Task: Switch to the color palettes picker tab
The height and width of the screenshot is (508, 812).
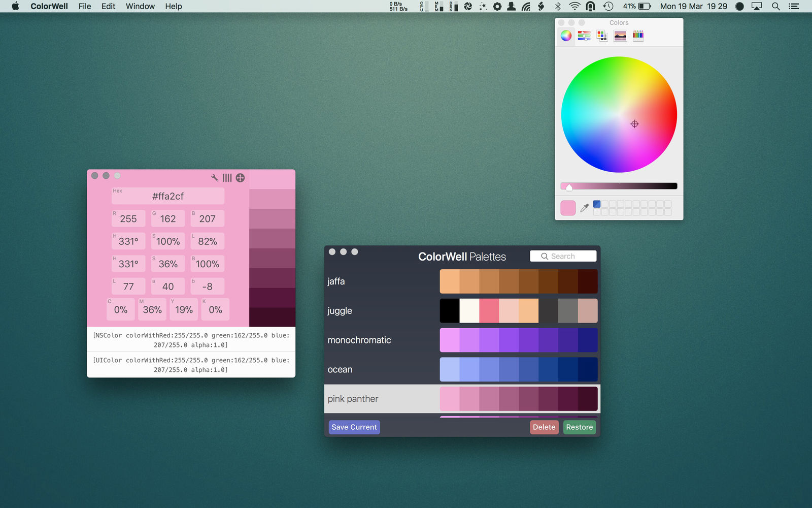Action: 602,36
